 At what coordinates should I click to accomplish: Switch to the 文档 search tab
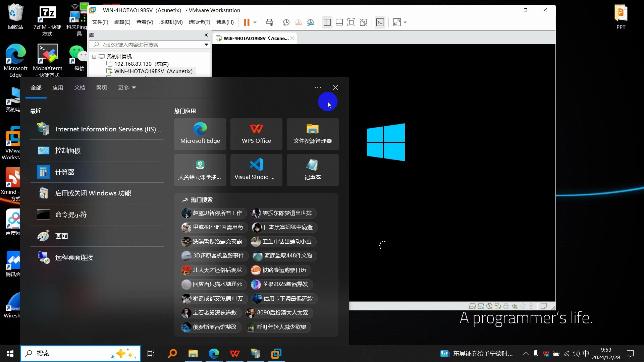[x=79, y=87]
